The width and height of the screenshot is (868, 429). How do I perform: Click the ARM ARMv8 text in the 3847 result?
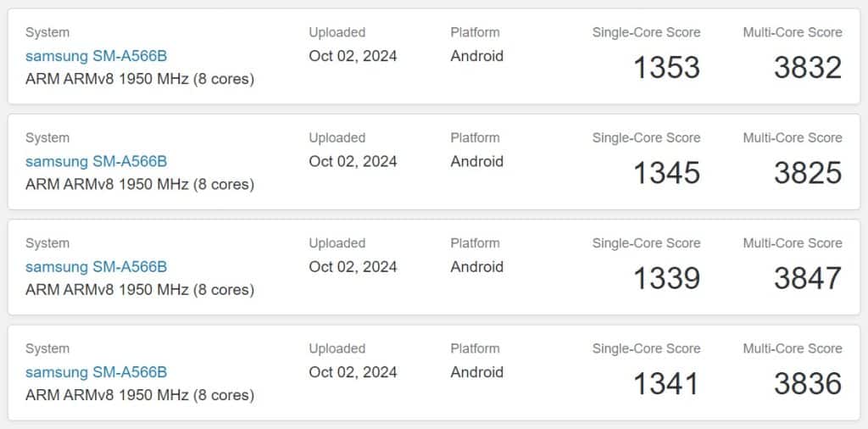[x=70, y=290]
